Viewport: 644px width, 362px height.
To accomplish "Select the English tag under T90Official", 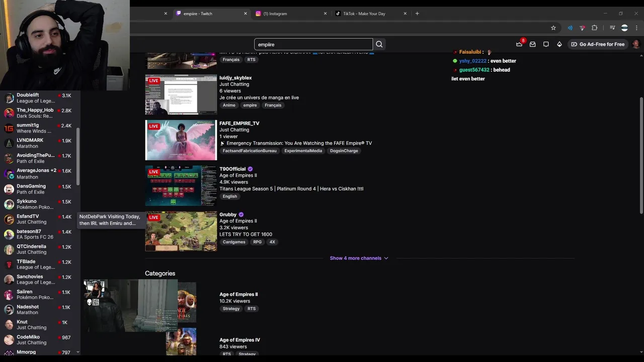I will (230, 197).
